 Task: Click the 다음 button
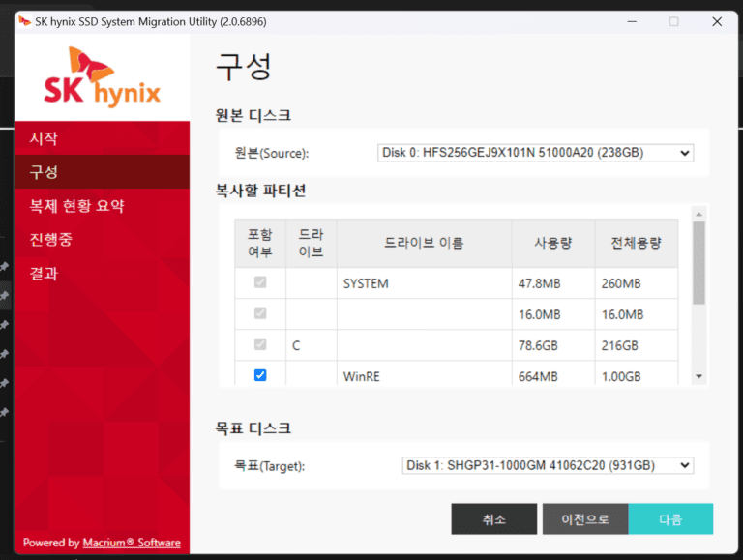pos(670,518)
